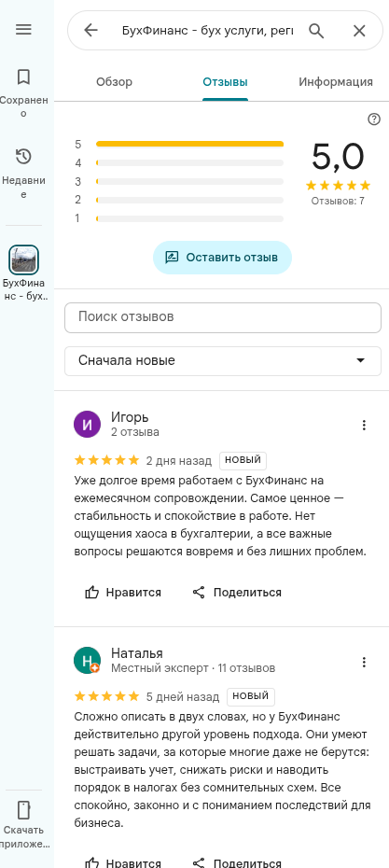
Task: Click the 3-star rating bar
Action: coord(179,182)
